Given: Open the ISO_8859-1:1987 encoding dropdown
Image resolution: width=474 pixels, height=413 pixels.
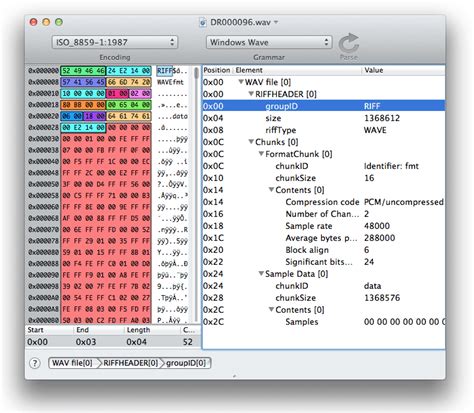Looking at the screenshot, I should 115,42.
